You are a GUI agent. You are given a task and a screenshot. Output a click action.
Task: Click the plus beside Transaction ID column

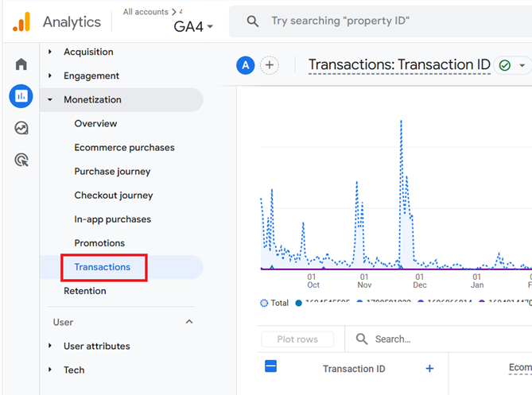pos(429,369)
